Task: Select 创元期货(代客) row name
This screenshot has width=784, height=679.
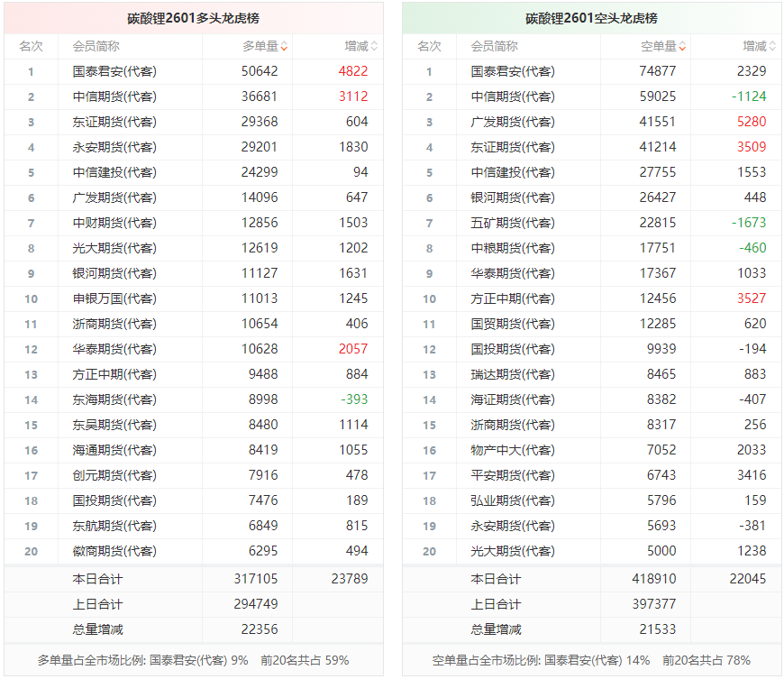Action: 114,475
